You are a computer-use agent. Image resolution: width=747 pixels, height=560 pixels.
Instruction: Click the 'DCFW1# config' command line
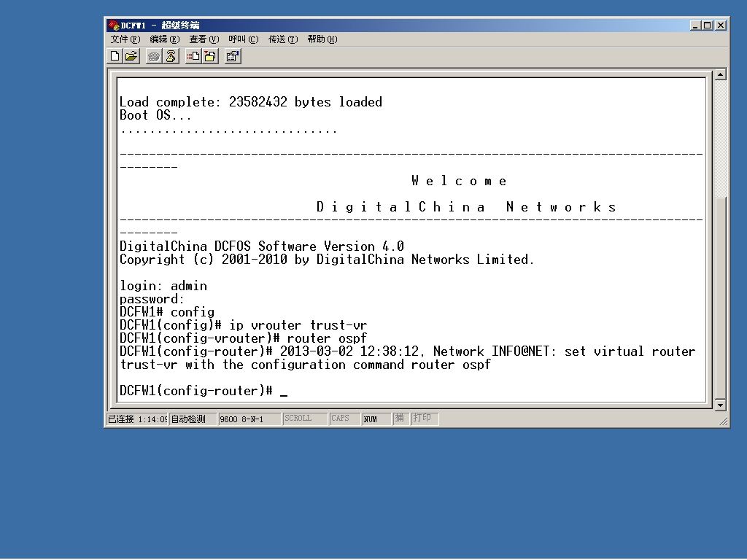pos(167,312)
